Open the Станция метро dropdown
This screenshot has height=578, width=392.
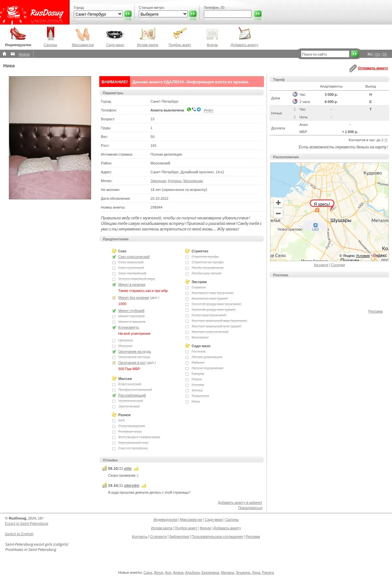pos(163,14)
